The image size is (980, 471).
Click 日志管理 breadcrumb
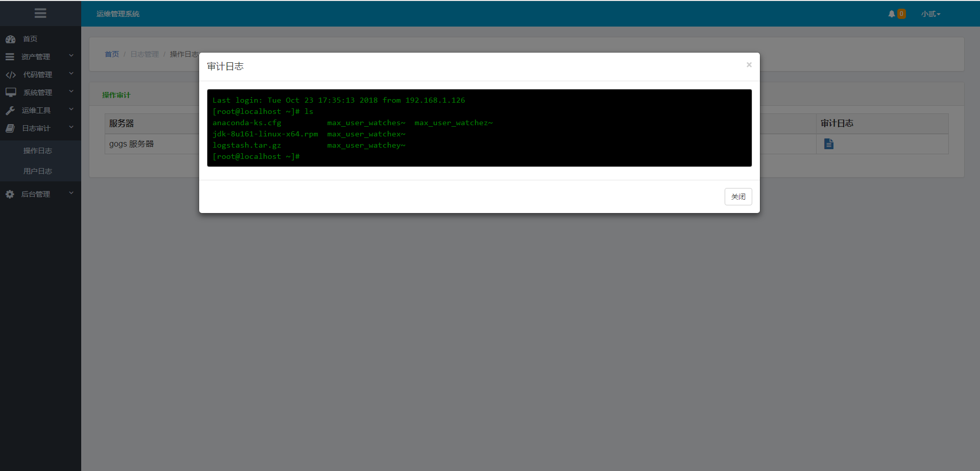(145, 54)
